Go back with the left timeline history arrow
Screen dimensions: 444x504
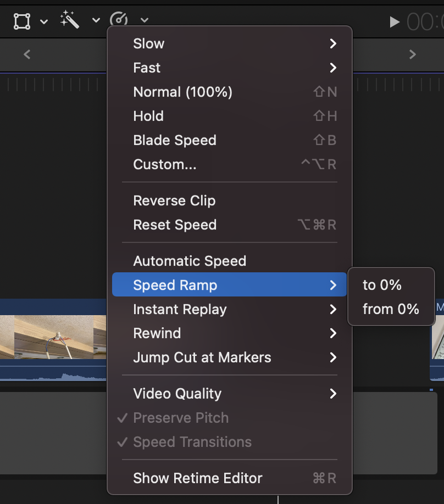[x=27, y=54]
